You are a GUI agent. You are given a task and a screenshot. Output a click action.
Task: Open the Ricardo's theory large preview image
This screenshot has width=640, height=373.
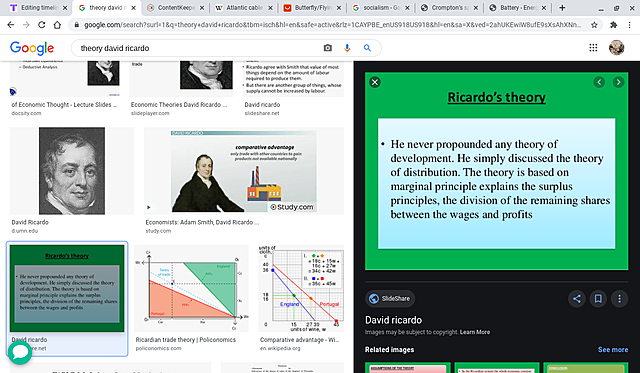496,171
